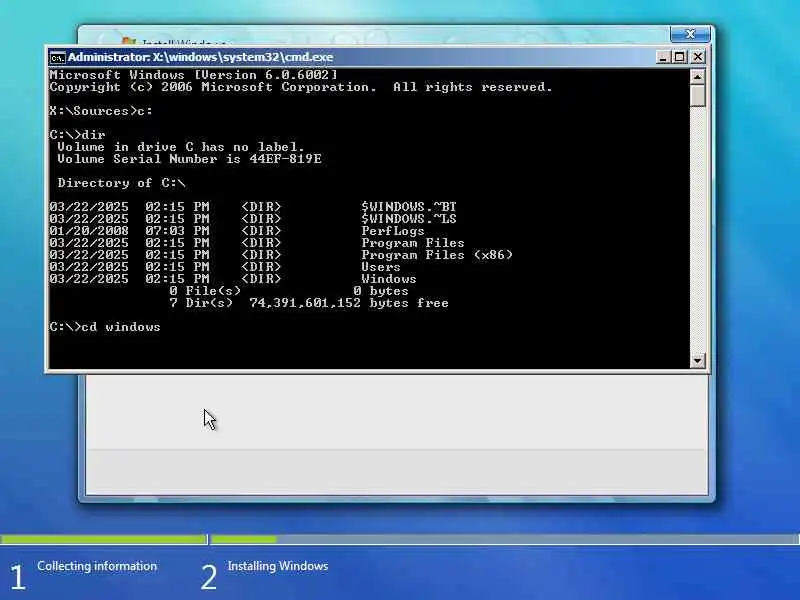Click the 'C:\>dir' command line

78,135
